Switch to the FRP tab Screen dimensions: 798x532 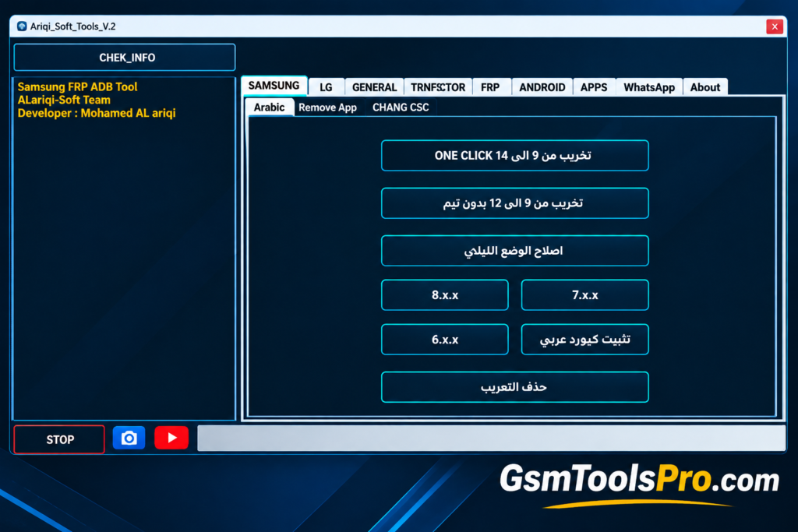pos(491,87)
